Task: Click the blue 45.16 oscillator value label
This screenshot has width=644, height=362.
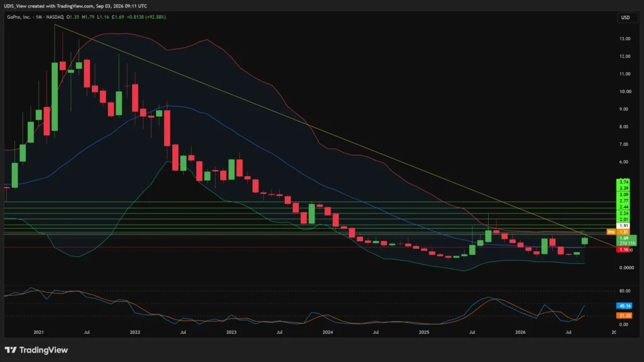Action: pos(625,306)
